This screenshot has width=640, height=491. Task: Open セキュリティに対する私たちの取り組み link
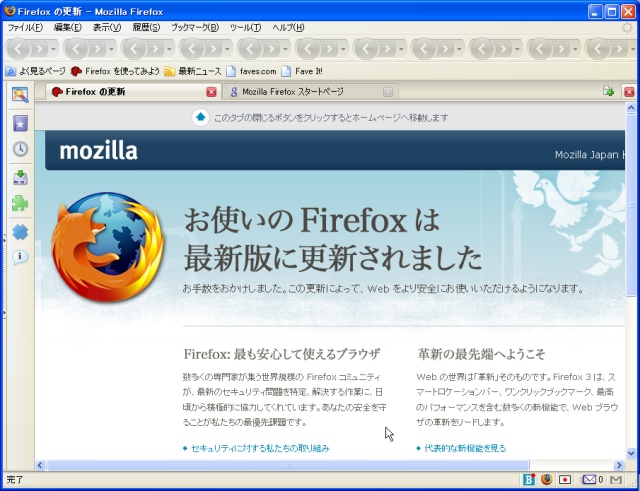click(260, 448)
